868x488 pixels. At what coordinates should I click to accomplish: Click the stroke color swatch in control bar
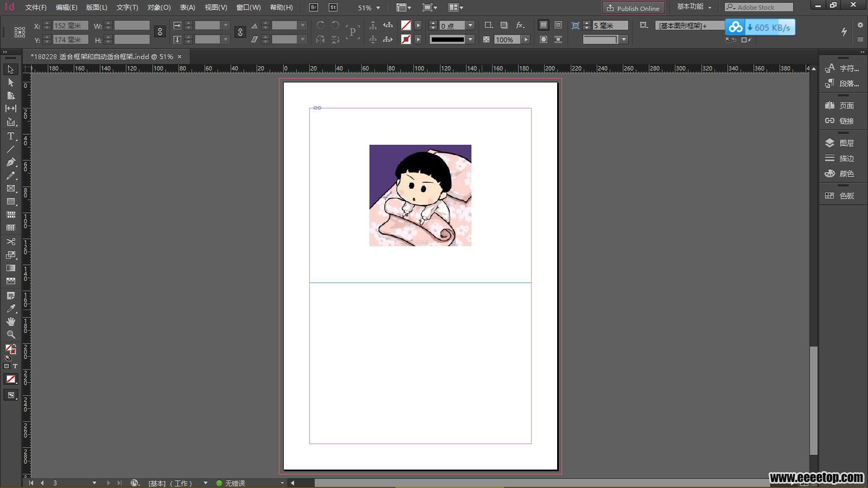[406, 40]
